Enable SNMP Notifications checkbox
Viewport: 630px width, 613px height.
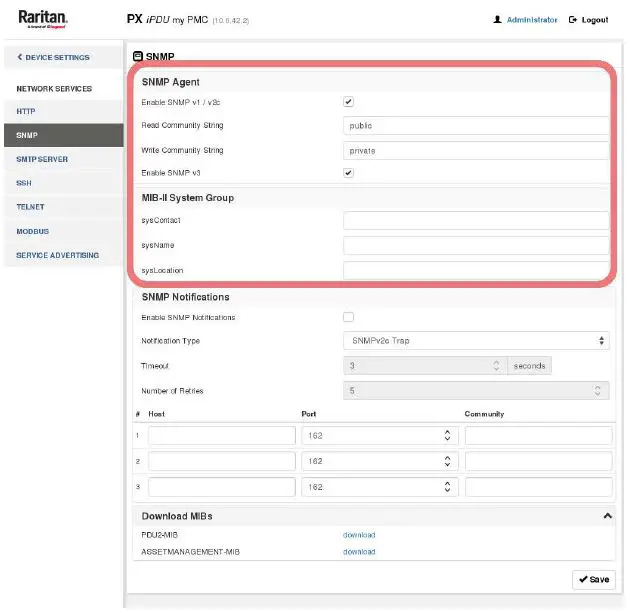(348, 317)
